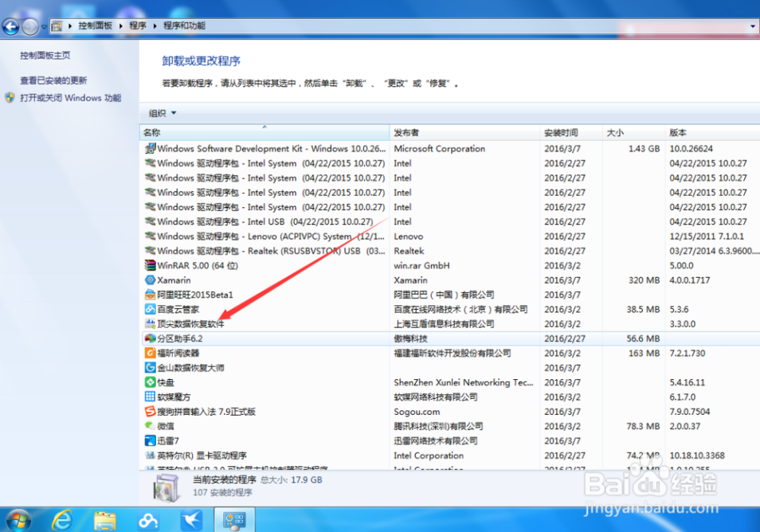Sort list by 名称 column header
Viewport: 760px width, 532px height.
point(264,132)
